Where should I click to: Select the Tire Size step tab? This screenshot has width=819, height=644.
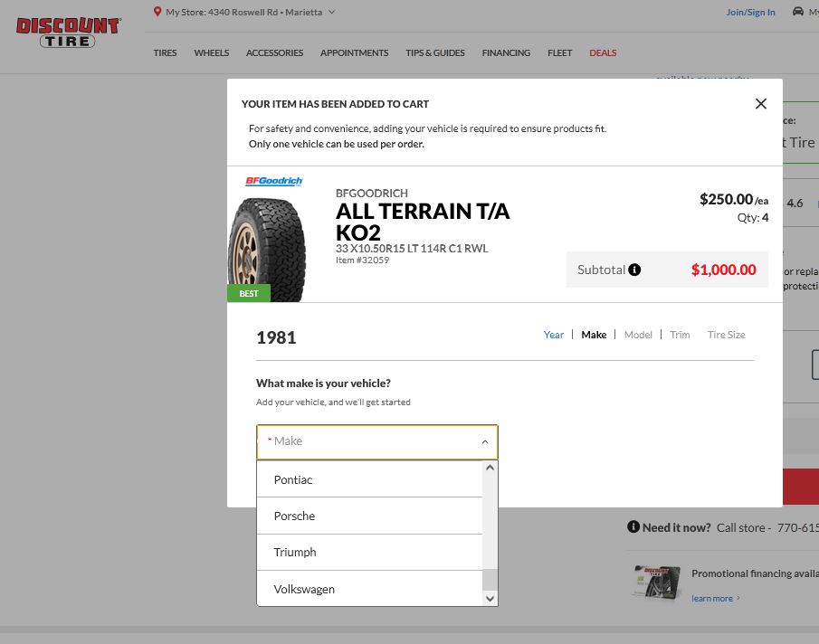pos(727,335)
